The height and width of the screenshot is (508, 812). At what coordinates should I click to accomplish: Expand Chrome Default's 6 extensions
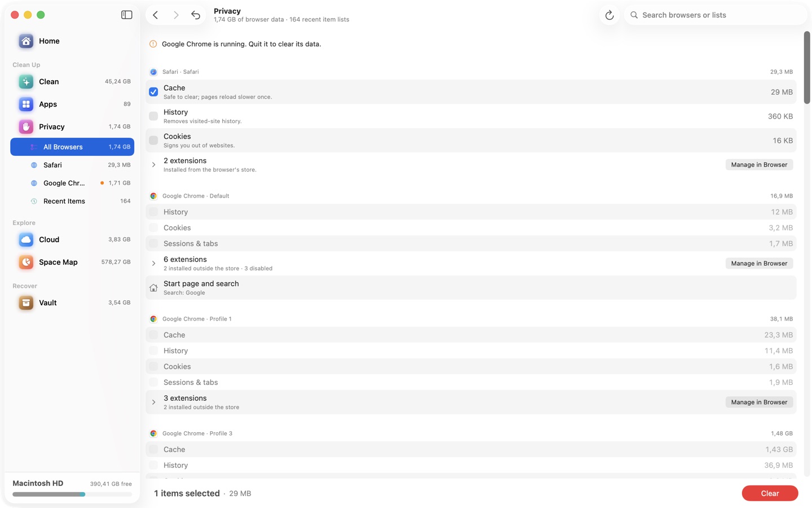tap(153, 264)
